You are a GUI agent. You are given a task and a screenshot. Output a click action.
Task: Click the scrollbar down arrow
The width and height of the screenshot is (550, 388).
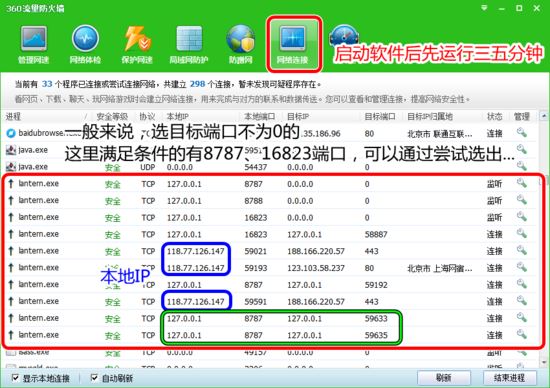click(544, 361)
